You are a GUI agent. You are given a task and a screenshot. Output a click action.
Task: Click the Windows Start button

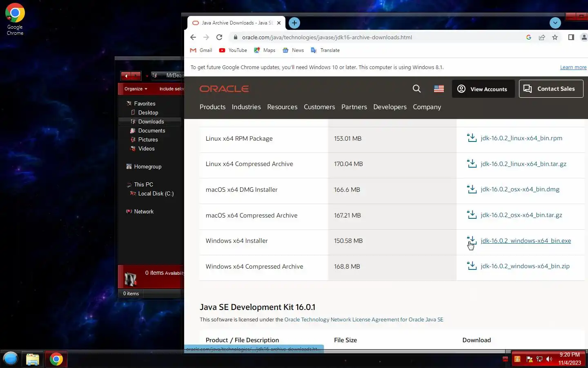click(x=11, y=359)
